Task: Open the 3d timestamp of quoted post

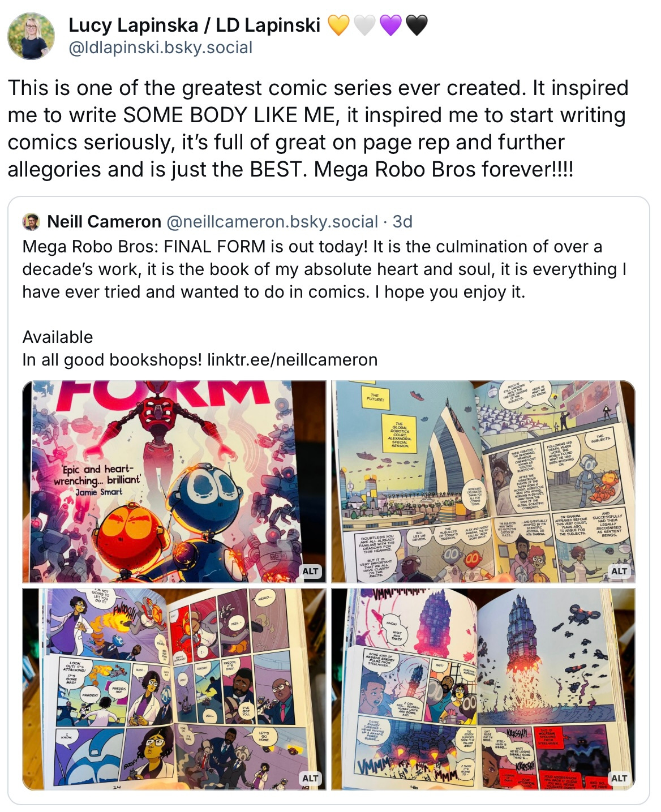Action: [x=402, y=222]
